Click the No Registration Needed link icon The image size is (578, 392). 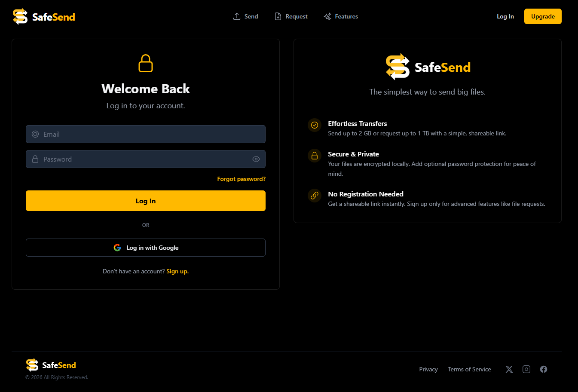(x=315, y=196)
